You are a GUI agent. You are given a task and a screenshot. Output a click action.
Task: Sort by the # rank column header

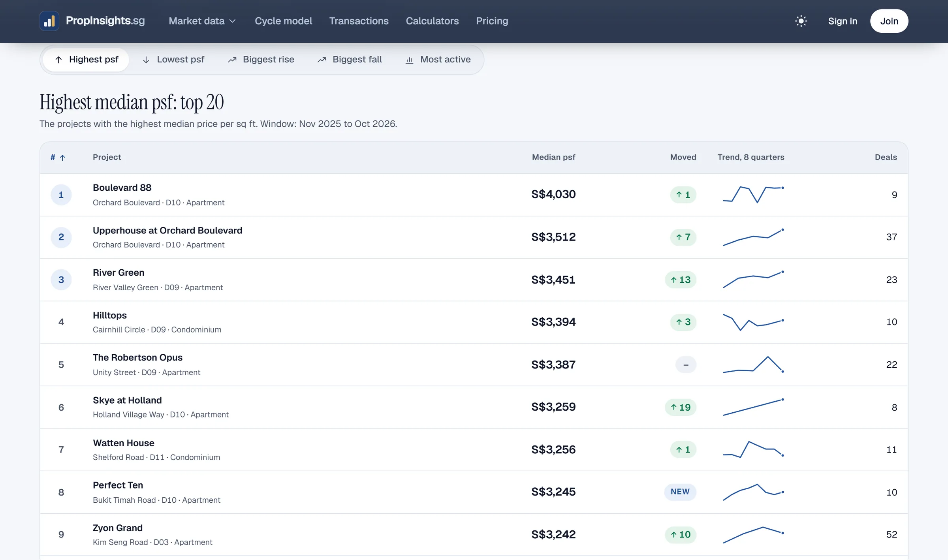[58, 157]
